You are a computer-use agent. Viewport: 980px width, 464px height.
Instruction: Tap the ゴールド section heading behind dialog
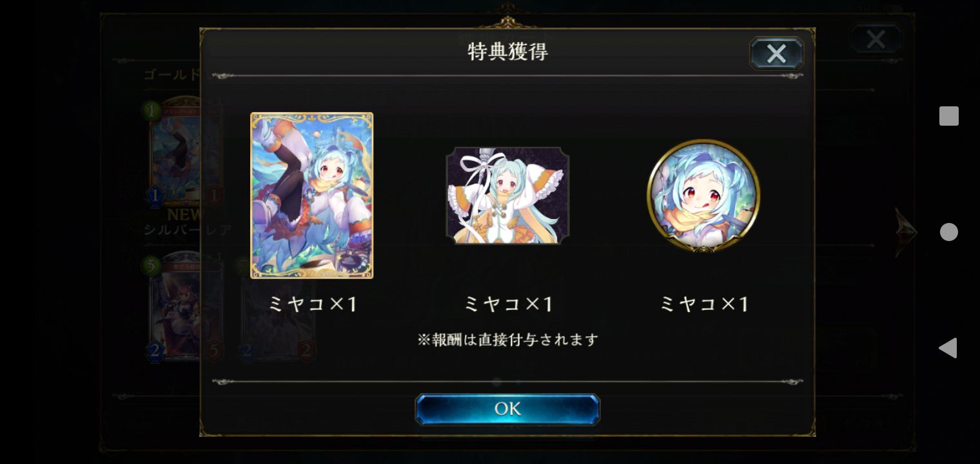[171, 75]
